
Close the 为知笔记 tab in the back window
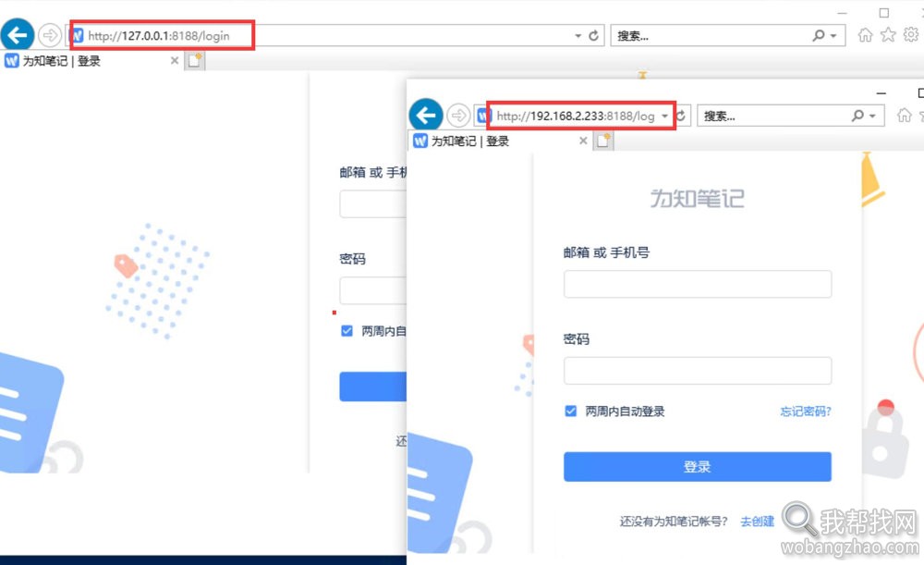pos(175,60)
